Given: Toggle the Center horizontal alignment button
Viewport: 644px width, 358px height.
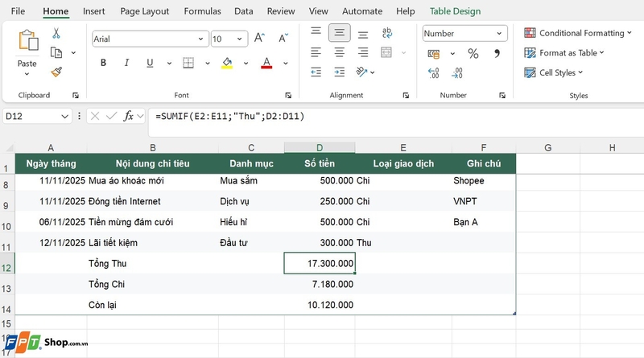Looking at the screenshot, I should 339,52.
